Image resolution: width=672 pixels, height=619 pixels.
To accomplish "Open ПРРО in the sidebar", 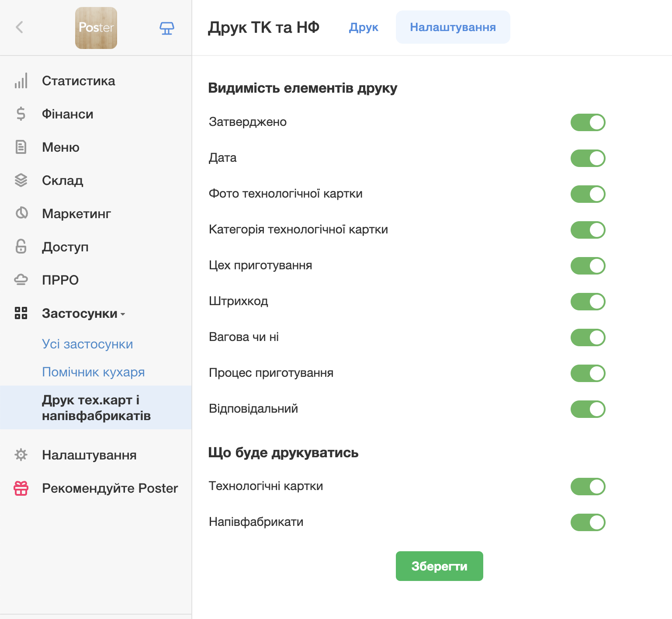I will (x=60, y=280).
